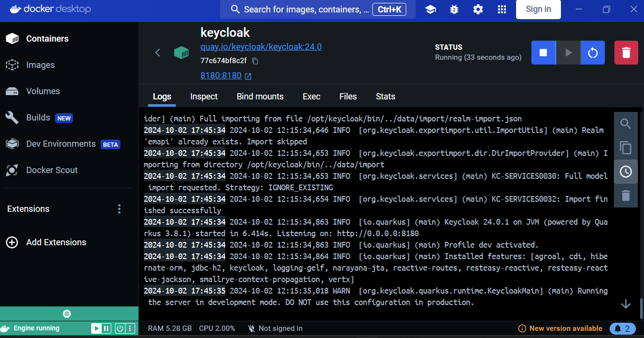
Task: Search within the logs
Action: click(626, 124)
